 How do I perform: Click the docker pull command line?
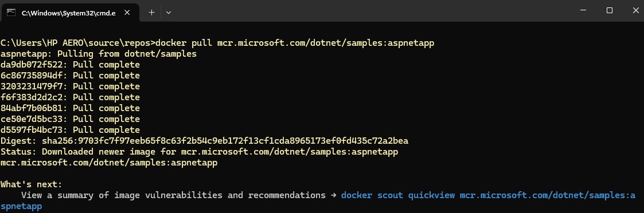[x=218, y=43]
